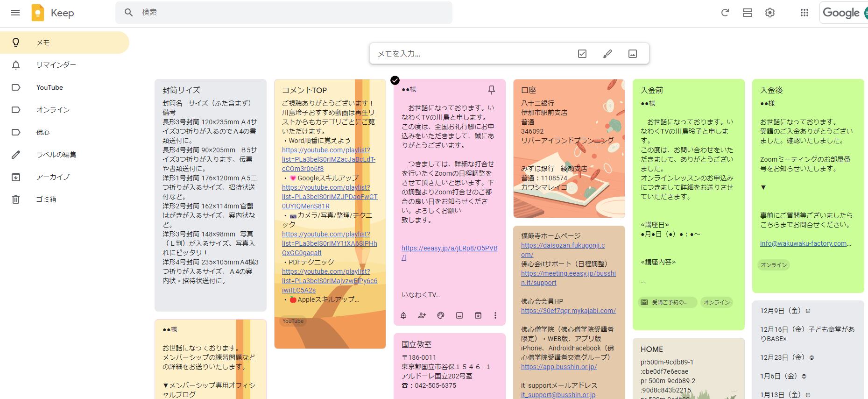The height and width of the screenshot is (399, 868).
Task: Pin the pink ●●様 note
Action: pos(491,90)
